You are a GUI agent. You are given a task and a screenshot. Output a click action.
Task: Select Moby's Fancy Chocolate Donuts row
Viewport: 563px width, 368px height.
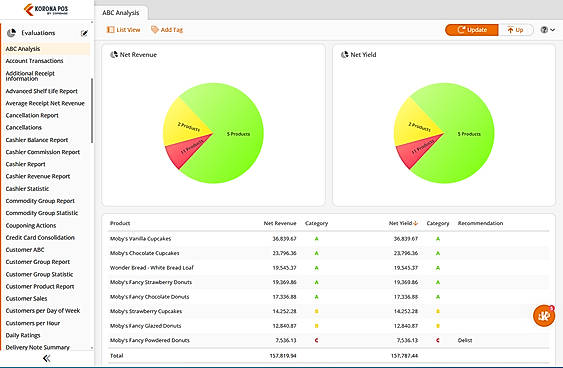point(329,297)
